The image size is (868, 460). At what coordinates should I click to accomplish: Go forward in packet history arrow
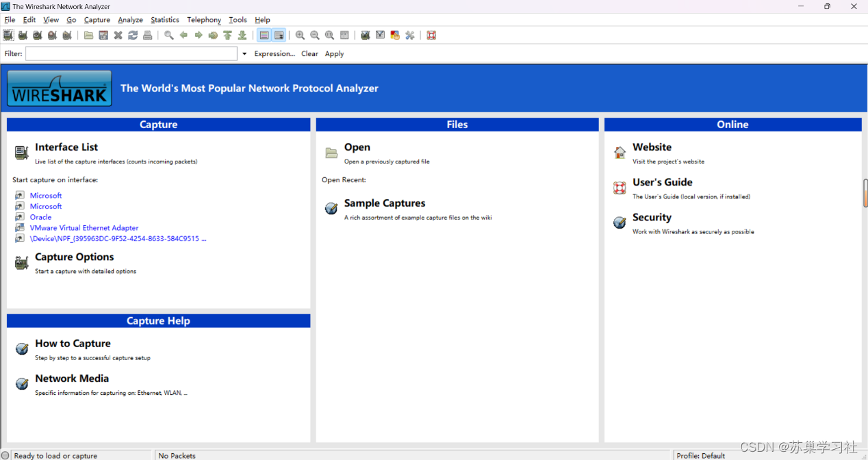[199, 35]
